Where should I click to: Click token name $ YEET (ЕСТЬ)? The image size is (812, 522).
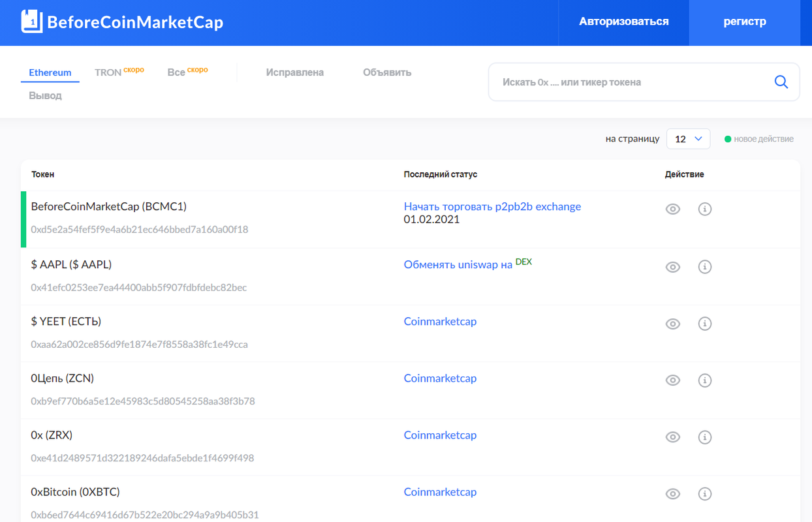pyautogui.click(x=66, y=321)
